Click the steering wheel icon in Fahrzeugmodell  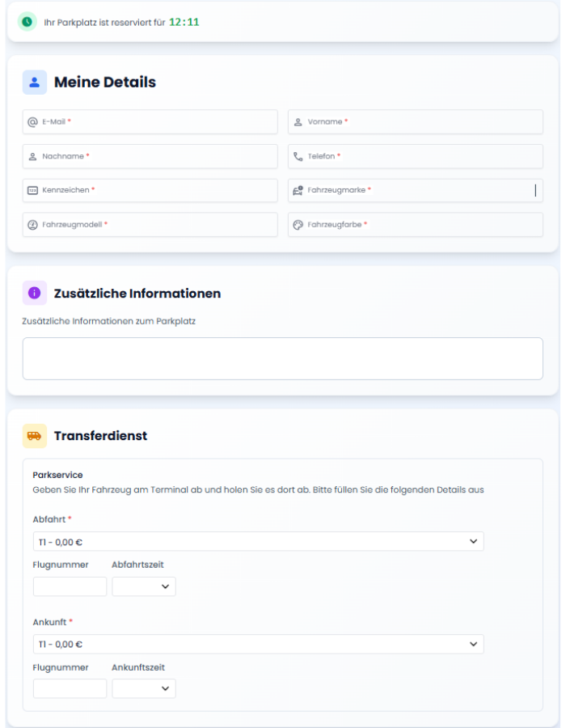(x=32, y=225)
